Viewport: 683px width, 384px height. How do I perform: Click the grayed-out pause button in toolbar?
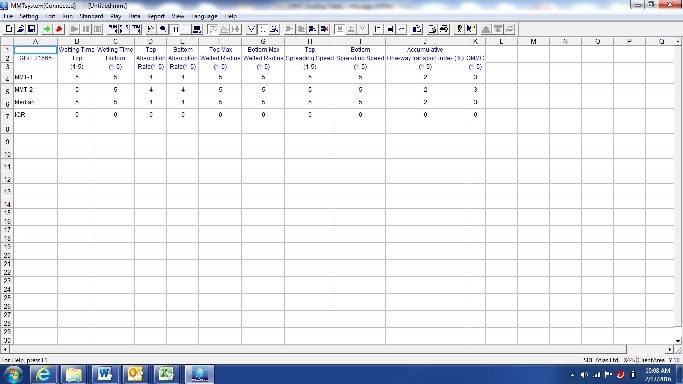tap(86, 29)
